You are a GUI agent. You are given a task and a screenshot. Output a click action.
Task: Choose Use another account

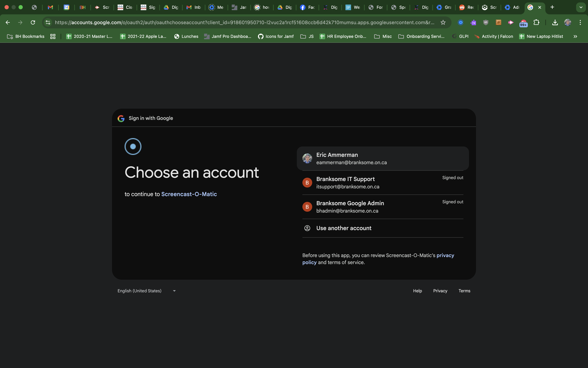pyautogui.click(x=383, y=228)
